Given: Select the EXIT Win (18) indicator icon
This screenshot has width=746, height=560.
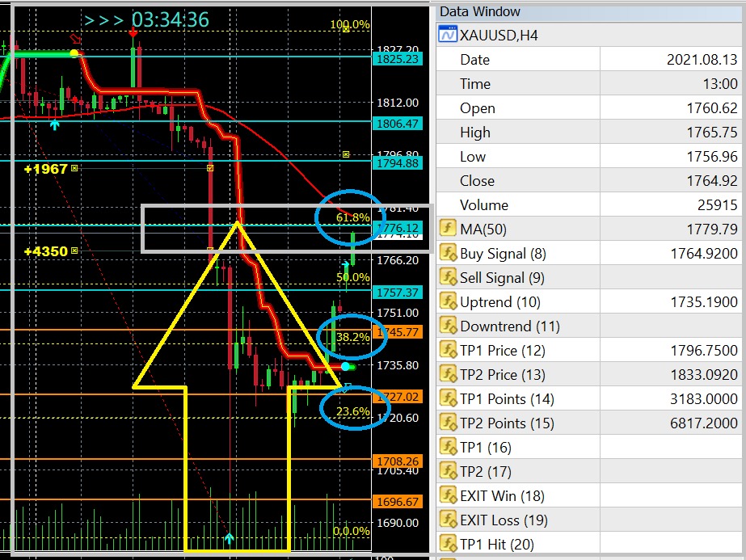Looking at the screenshot, I should pos(448,496).
